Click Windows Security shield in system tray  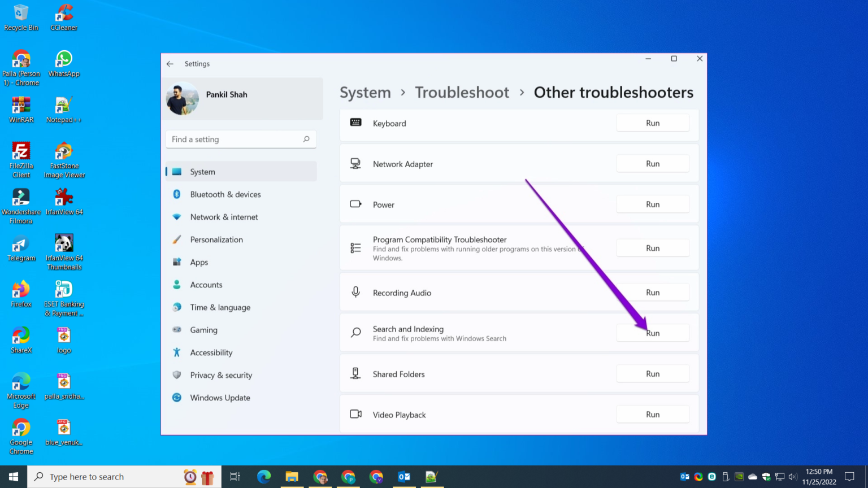coord(766,477)
